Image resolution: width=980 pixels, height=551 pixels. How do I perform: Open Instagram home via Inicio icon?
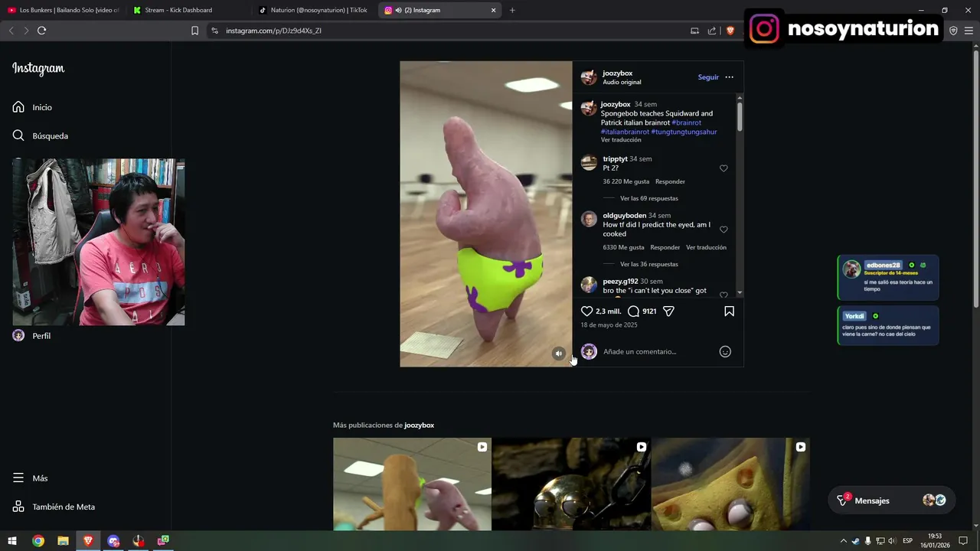(x=18, y=107)
